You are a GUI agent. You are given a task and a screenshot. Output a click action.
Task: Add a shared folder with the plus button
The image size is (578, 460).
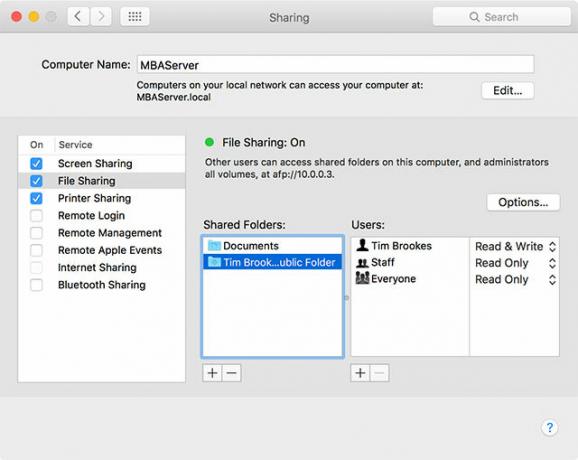(x=212, y=373)
